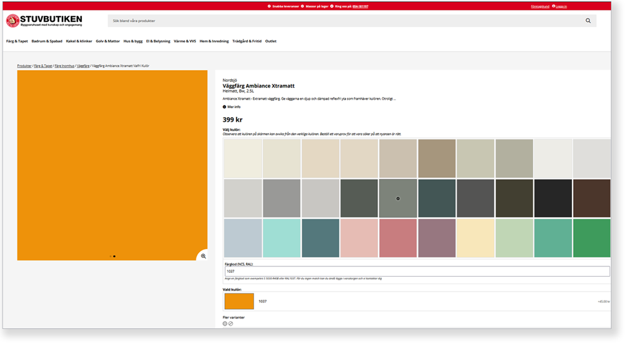
Task: Click the Logga in link
Action: pos(561,6)
